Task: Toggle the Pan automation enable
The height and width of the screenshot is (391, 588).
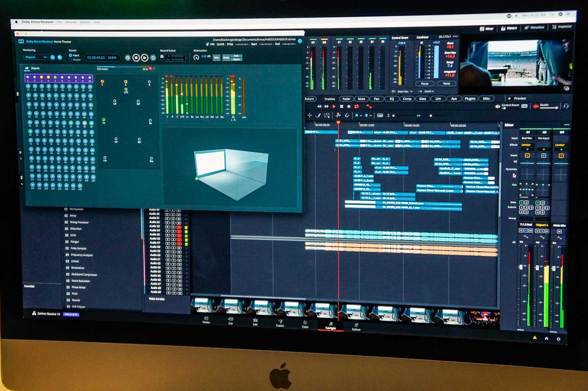Action: pos(376,99)
